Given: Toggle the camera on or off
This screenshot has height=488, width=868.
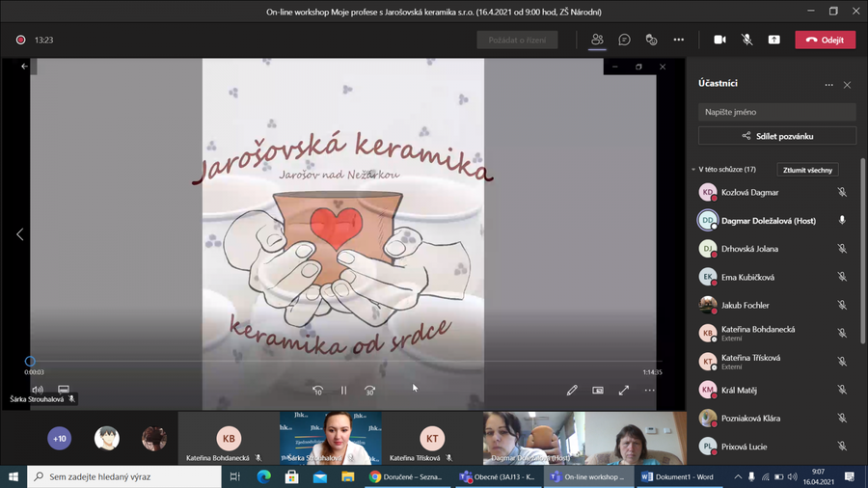Looking at the screenshot, I should click(x=719, y=40).
